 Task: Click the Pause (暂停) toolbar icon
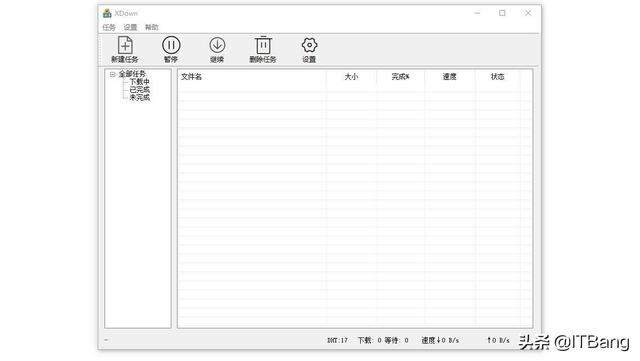171,45
